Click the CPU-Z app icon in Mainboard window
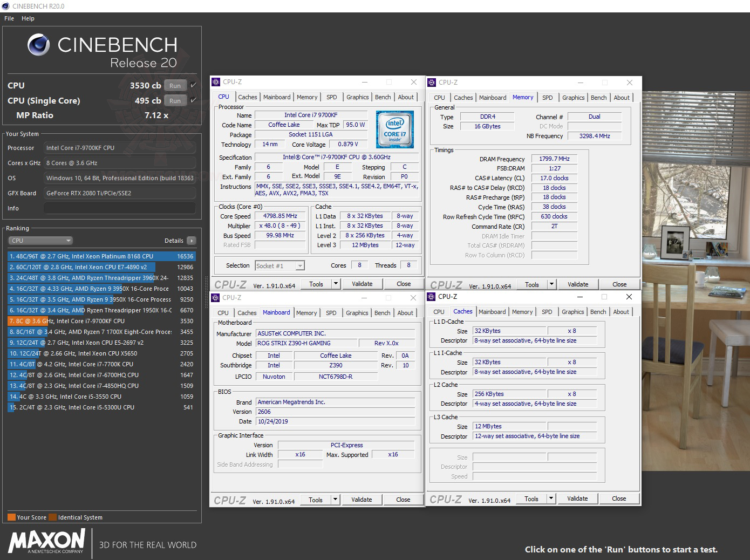This screenshot has width=750, height=560. pyautogui.click(x=216, y=298)
